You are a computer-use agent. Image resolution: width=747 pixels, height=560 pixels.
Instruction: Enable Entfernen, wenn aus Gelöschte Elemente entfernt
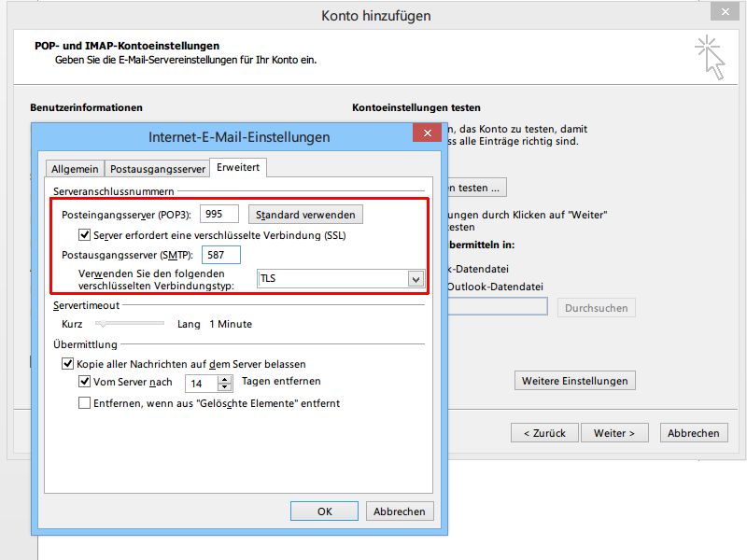pos(84,403)
